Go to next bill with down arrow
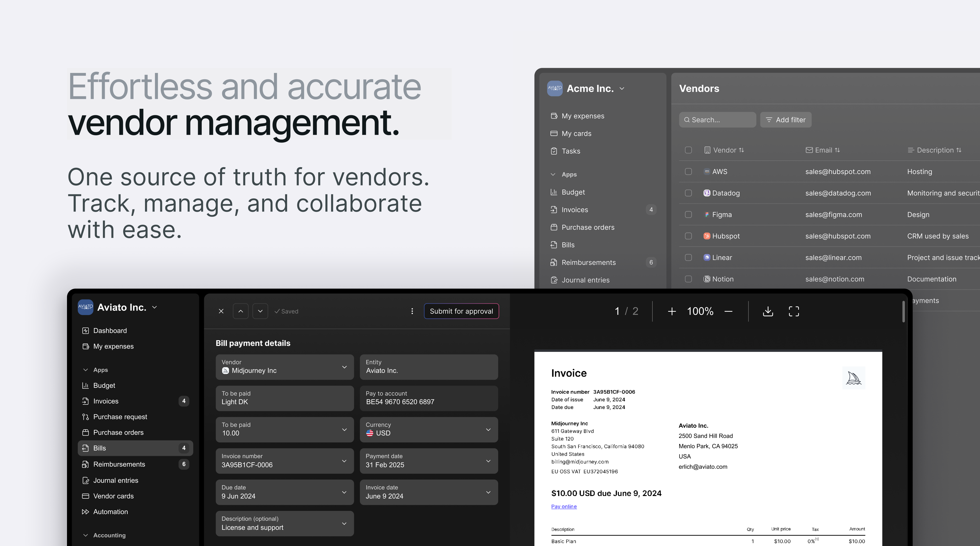Viewport: 980px width, 546px height. (260, 311)
